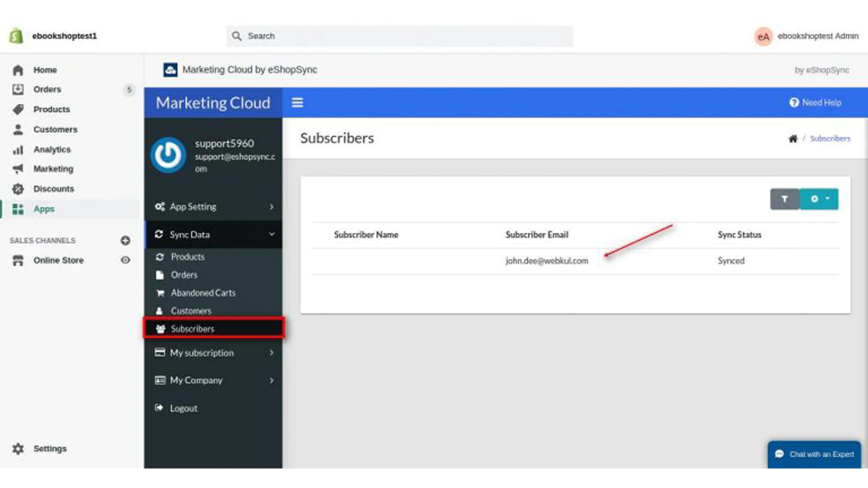
Task: Click the Analytics bar chart icon
Action: point(18,150)
